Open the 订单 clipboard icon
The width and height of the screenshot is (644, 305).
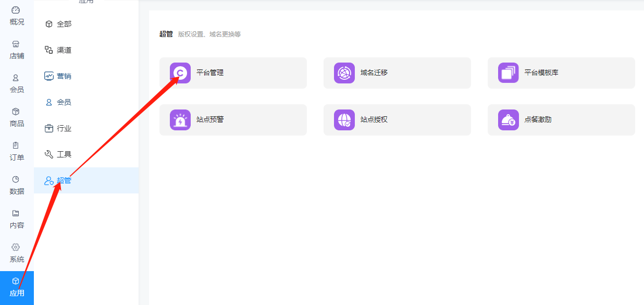pos(16,145)
